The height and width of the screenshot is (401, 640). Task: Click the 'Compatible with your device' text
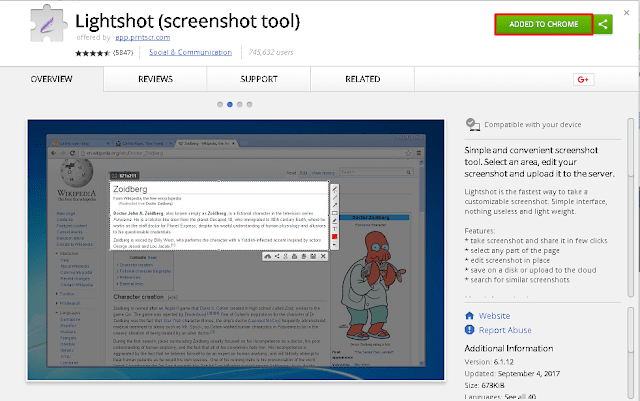click(x=533, y=125)
